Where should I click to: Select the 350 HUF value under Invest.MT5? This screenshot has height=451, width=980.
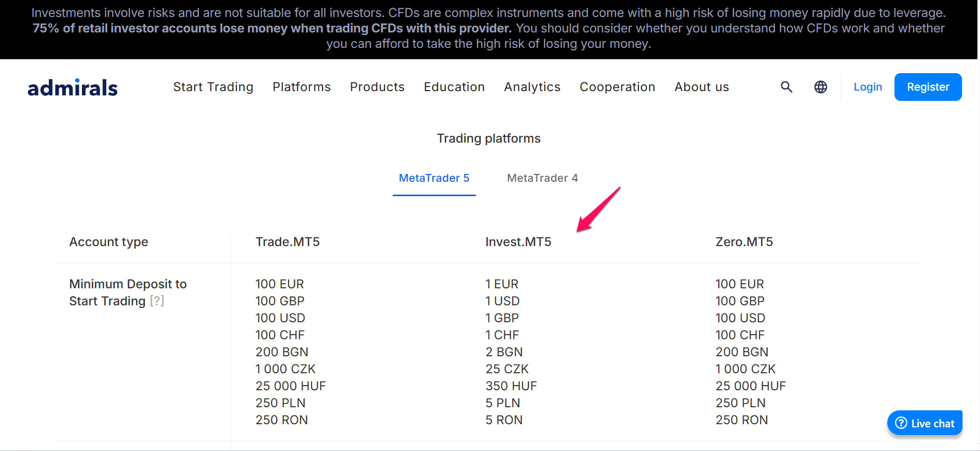pyautogui.click(x=511, y=386)
